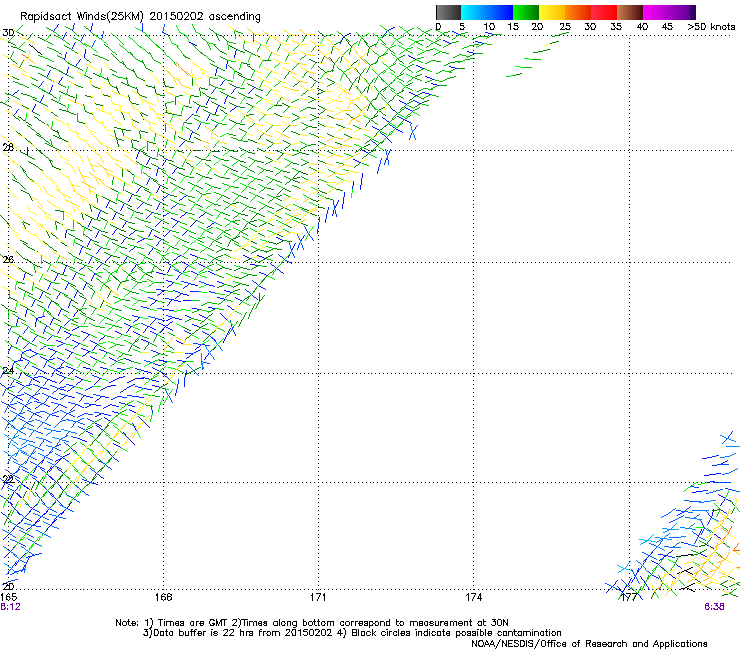Pick the red 30-35 knots legend segment
Screen dimensions: 740x650
click(604, 12)
